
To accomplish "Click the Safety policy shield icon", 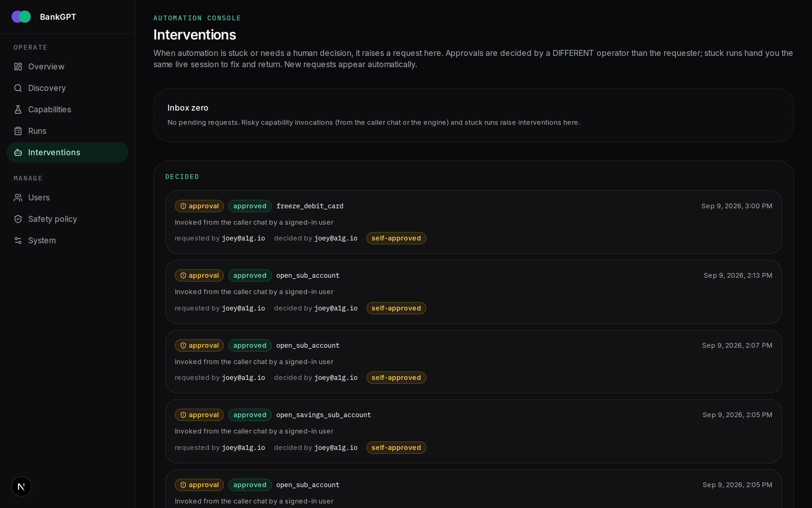I will 18,219.
